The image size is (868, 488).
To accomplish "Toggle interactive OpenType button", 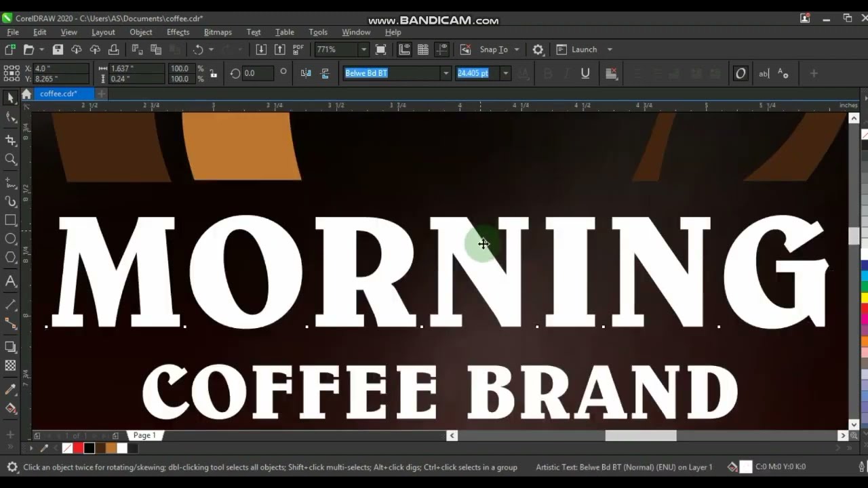I will [741, 73].
